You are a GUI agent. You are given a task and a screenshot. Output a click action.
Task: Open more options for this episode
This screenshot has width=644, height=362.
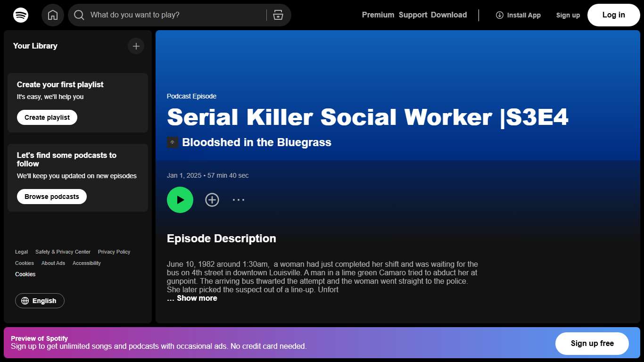[x=239, y=200]
